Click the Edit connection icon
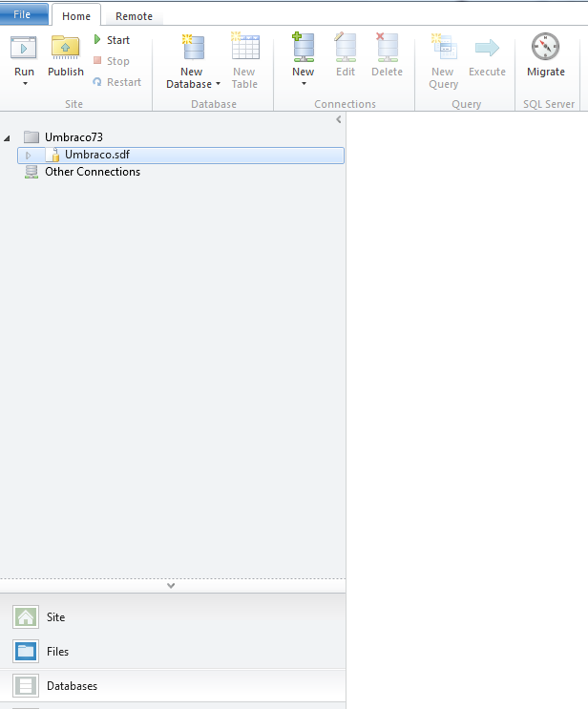 click(346, 47)
